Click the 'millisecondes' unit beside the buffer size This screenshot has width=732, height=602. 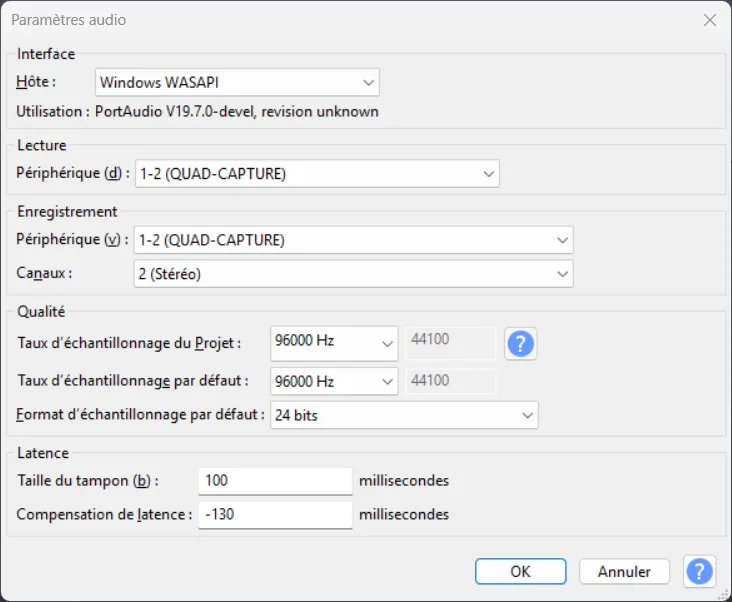[x=404, y=481]
